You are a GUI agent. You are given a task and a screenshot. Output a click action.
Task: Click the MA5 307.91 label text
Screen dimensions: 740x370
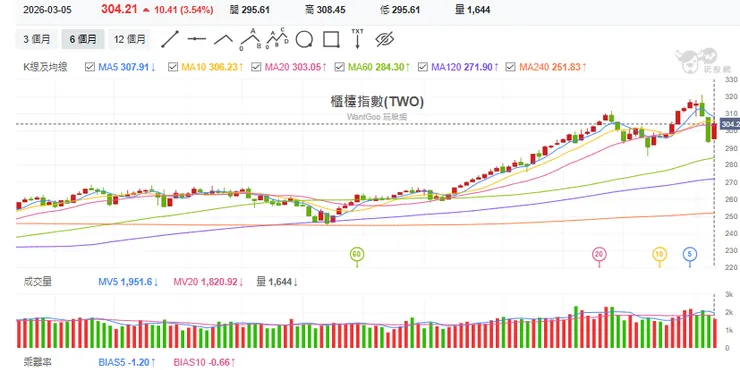tap(127, 67)
